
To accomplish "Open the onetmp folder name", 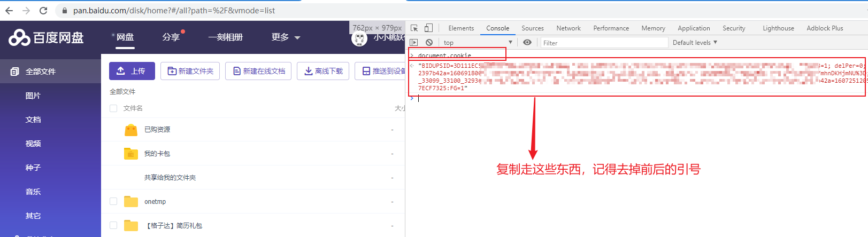I will [x=155, y=202].
